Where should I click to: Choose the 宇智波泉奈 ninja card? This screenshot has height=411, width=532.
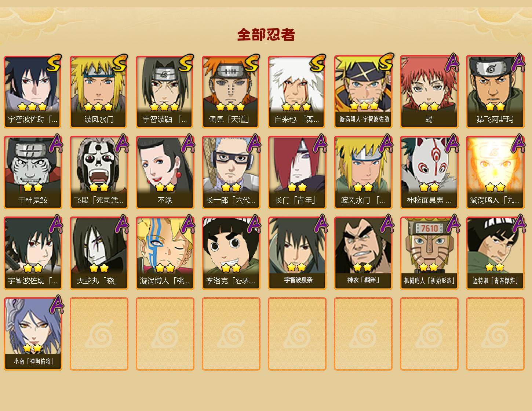297,253
